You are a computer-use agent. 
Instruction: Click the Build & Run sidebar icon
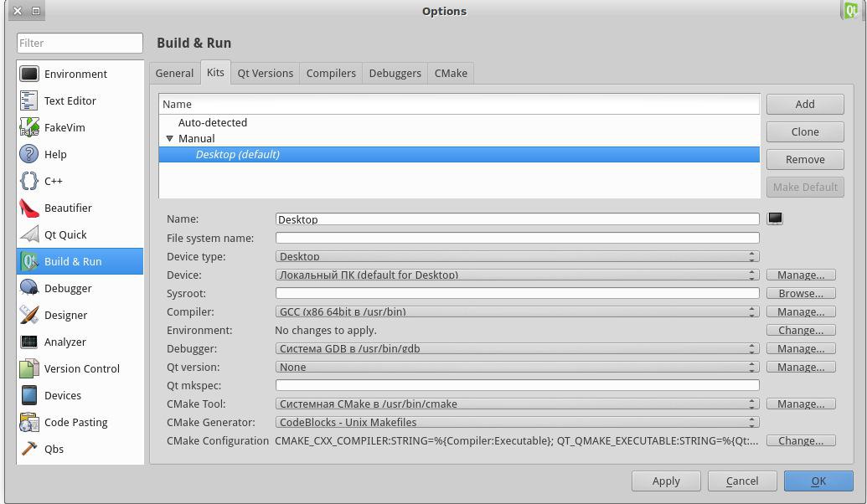point(28,261)
